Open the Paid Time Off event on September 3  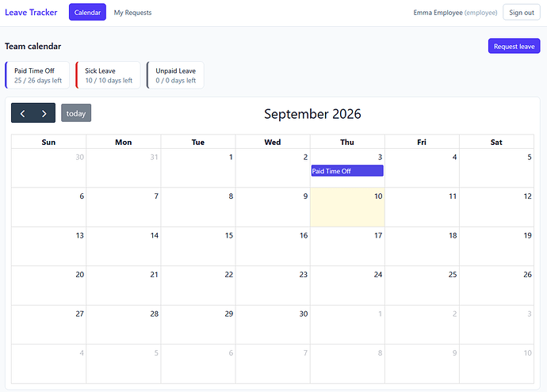(x=347, y=171)
